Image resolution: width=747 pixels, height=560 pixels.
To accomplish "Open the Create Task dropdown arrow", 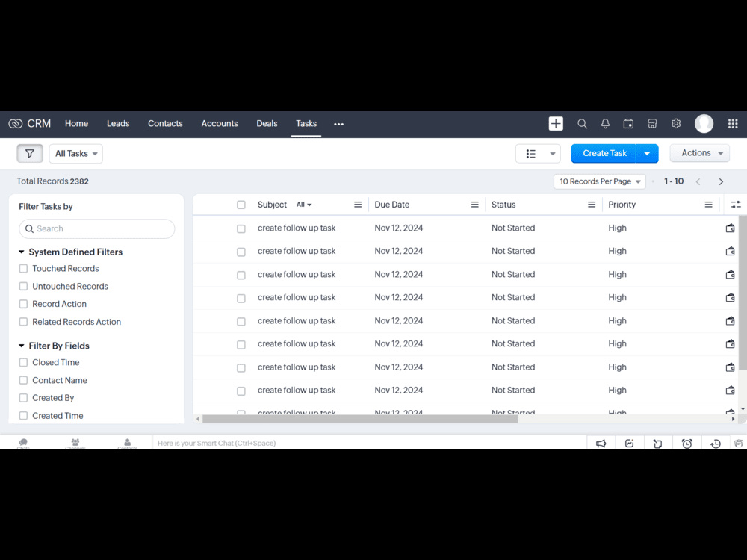I will pos(647,153).
